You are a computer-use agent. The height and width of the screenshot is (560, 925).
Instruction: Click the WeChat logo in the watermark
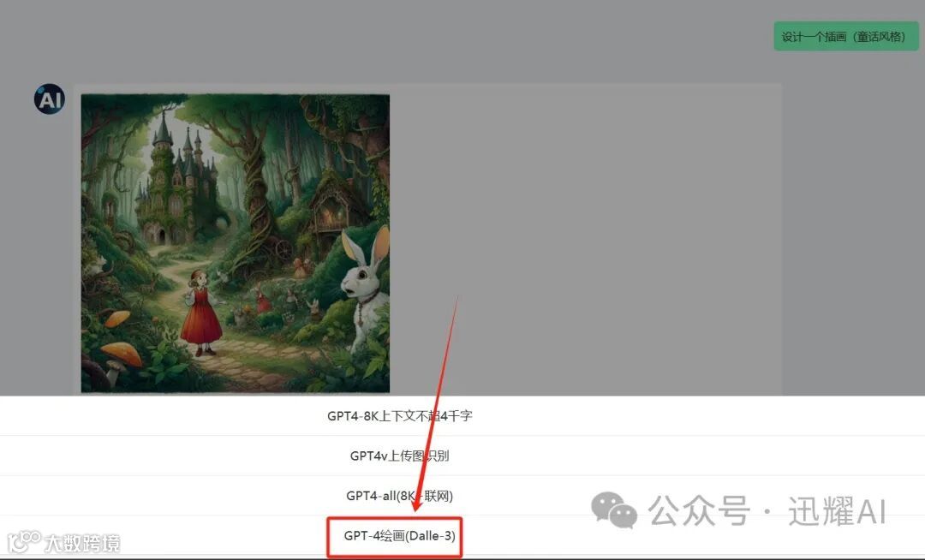click(x=614, y=509)
